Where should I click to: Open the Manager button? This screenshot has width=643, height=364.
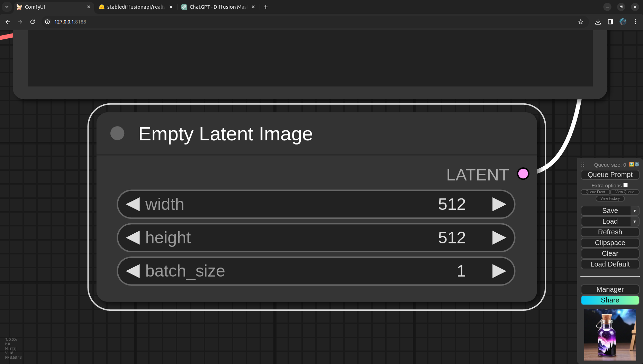coord(610,289)
